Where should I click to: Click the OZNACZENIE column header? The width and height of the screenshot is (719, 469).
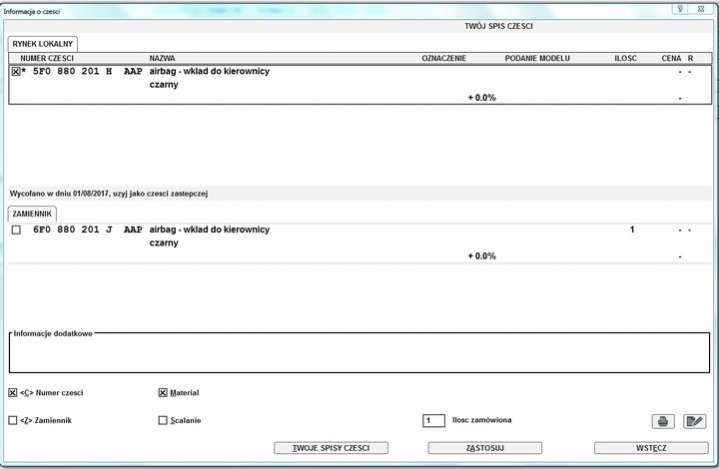(x=444, y=58)
